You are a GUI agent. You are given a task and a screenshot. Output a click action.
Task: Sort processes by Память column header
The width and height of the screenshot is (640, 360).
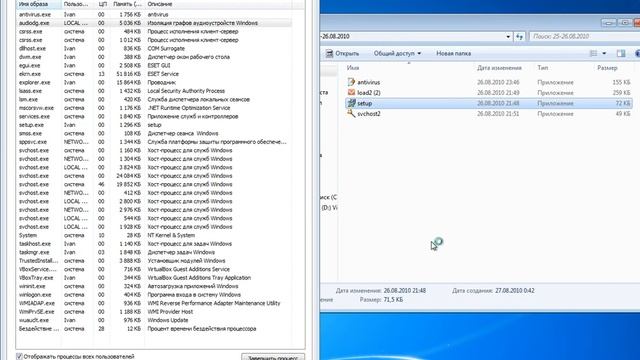[x=127, y=4]
